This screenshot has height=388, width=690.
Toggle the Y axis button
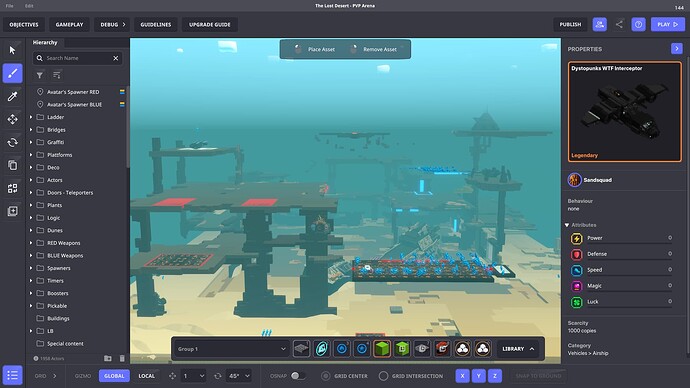(x=478, y=376)
